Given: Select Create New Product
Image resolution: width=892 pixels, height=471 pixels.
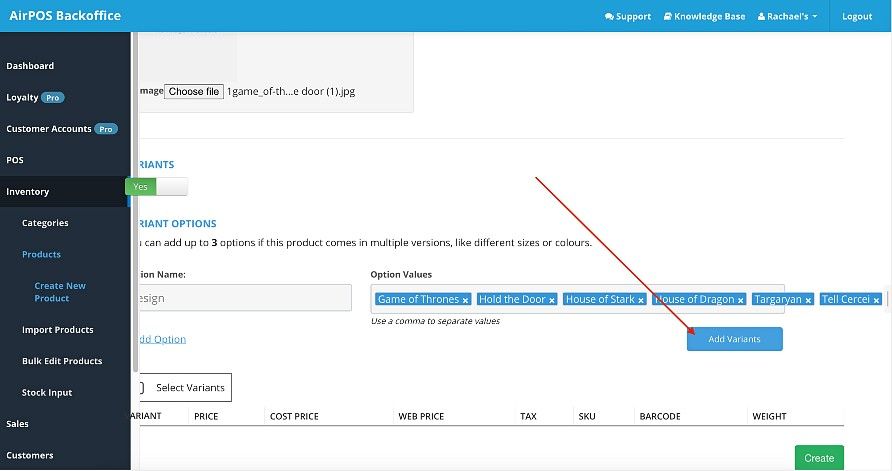Looking at the screenshot, I should click(60, 292).
